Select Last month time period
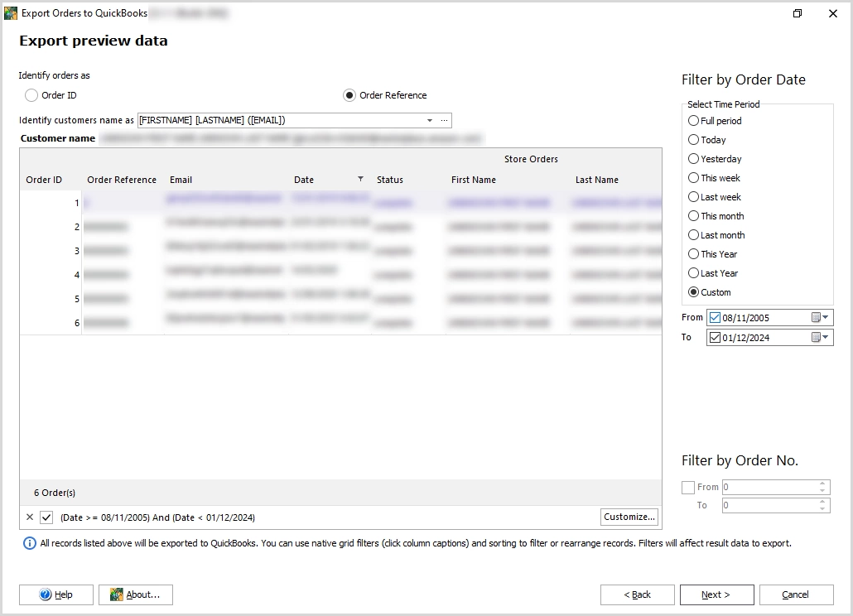The height and width of the screenshot is (616, 853). pos(694,235)
